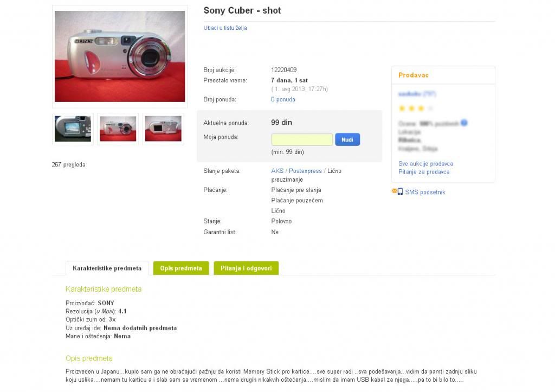
Task: Open the Opis predmeta tab
Action: point(181,268)
